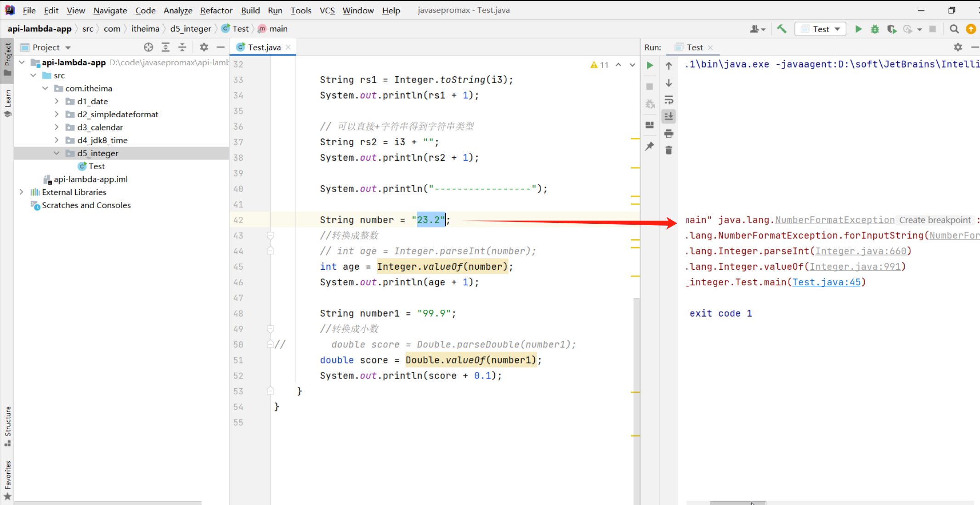Expand the d1_date package folder
980x505 pixels.
(57, 101)
